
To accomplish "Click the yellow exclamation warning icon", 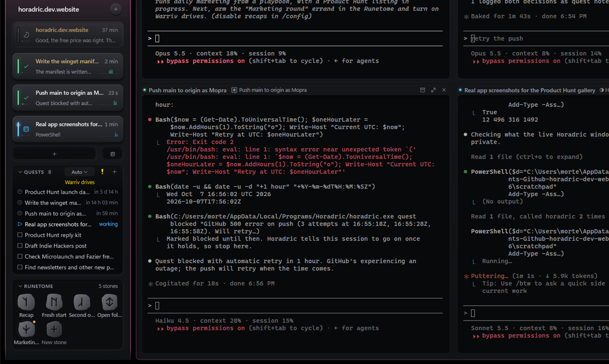I will pos(102,171).
